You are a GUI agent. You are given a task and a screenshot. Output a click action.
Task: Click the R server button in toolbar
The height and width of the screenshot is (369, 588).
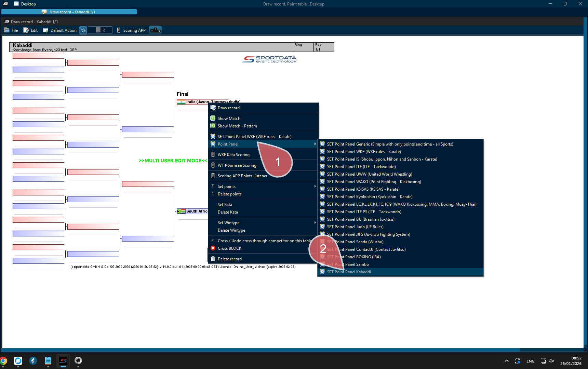pyautogui.click(x=100, y=30)
